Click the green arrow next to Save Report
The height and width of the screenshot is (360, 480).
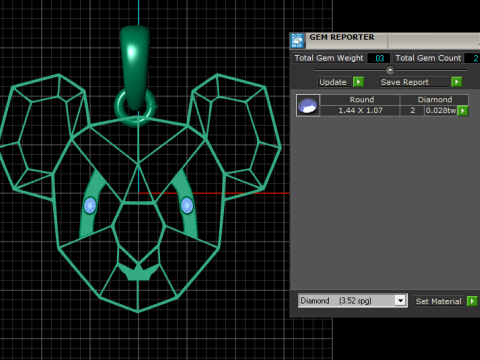[x=456, y=82]
